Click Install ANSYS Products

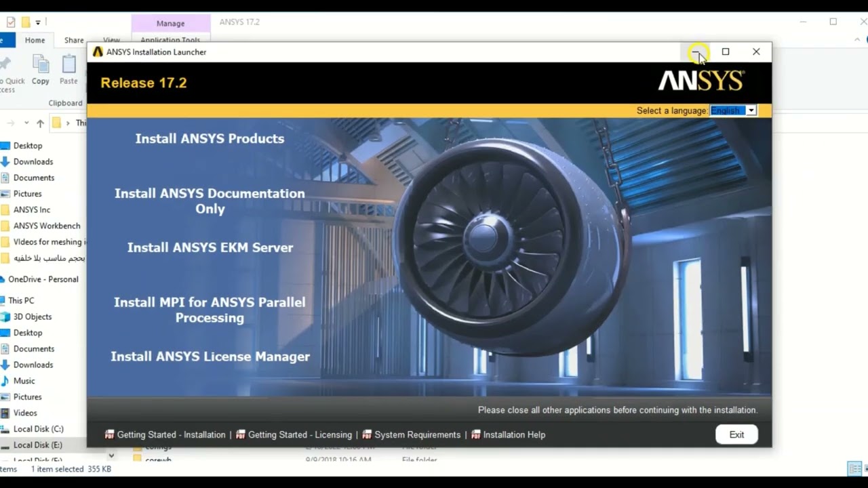[x=210, y=138]
